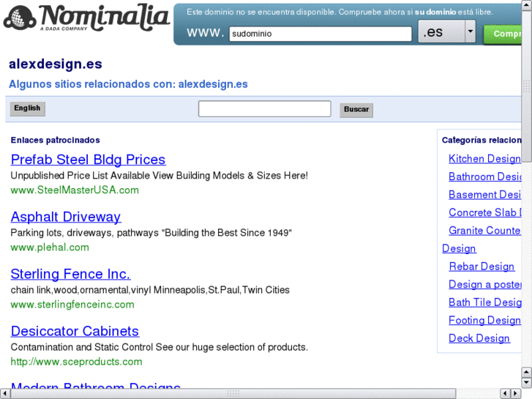The image size is (532, 399).
Task: Open the Concrete Slab category link
Action: pos(485,212)
